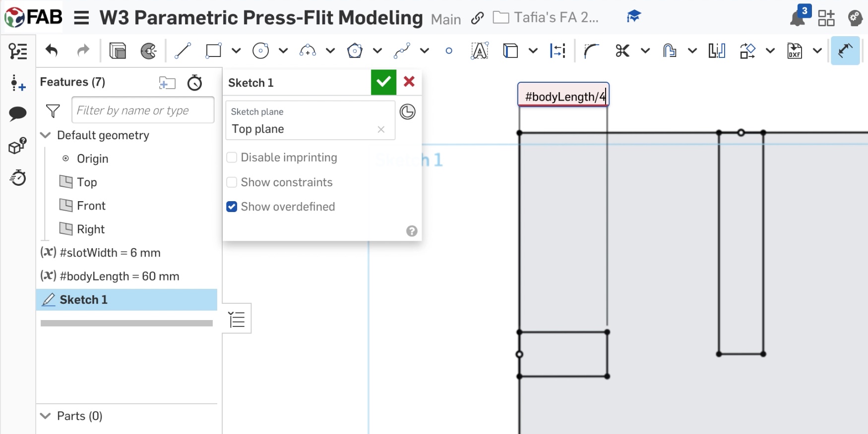Collapse the Parts (0) section
This screenshot has height=434, width=868.
(x=46, y=416)
